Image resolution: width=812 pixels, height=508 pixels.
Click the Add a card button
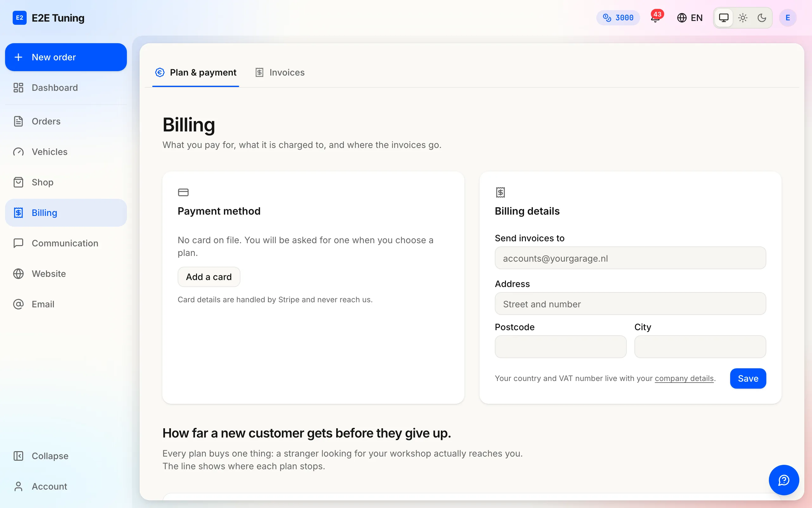click(x=209, y=277)
